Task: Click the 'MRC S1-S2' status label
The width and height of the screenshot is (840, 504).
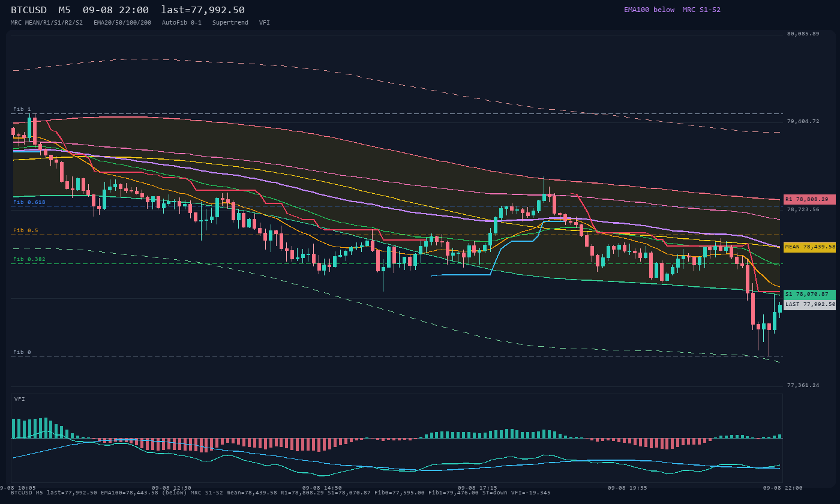Action: click(701, 10)
